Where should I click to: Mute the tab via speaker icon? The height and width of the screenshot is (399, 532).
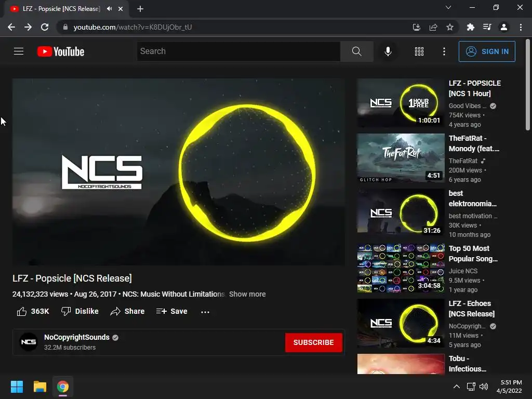coord(109,9)
